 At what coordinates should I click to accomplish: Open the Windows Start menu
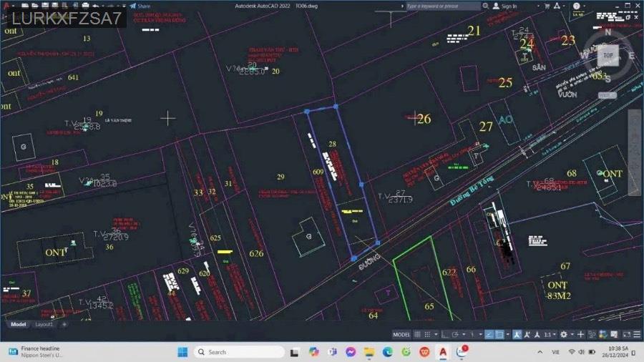point(182,351)
